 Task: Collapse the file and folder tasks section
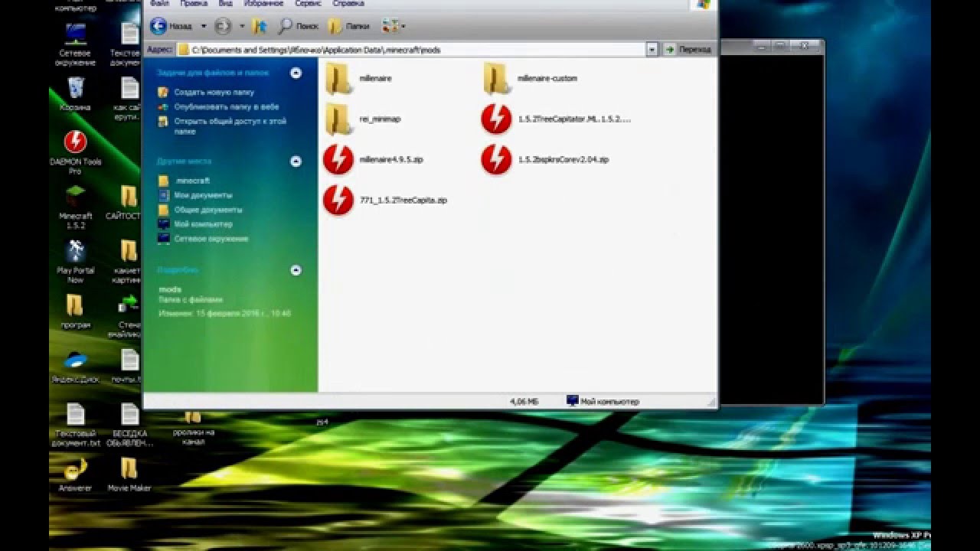tap(296, 73)
